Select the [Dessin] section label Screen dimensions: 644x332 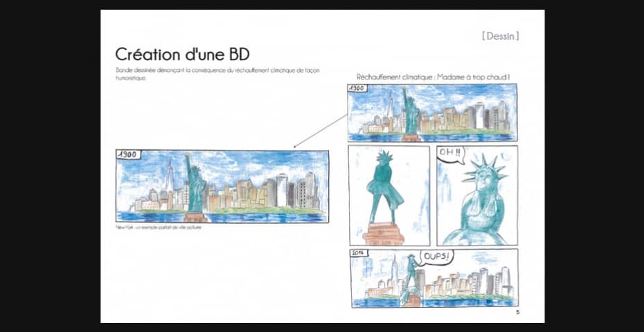500,35
